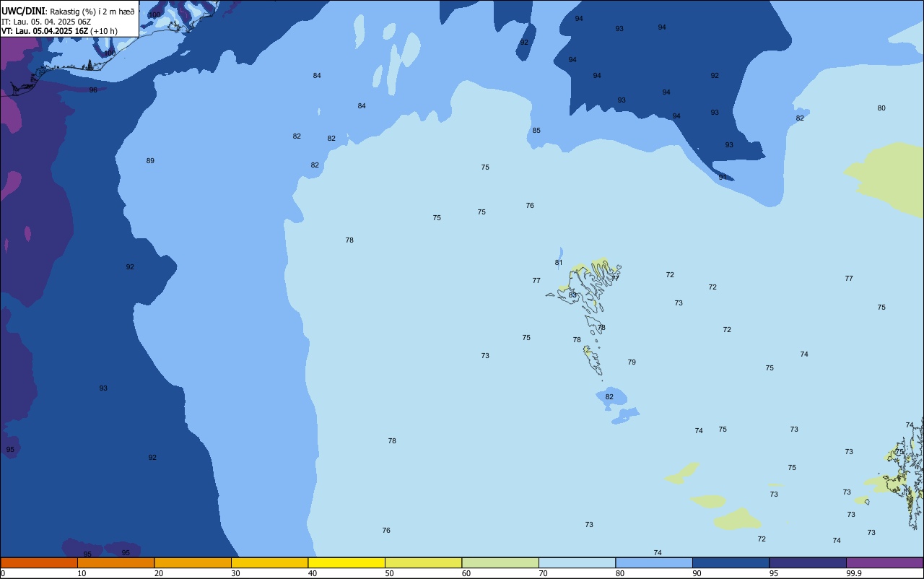
Task: Select the 90–95 dark blue legend swatch
Action: click(x=731, y=562)
